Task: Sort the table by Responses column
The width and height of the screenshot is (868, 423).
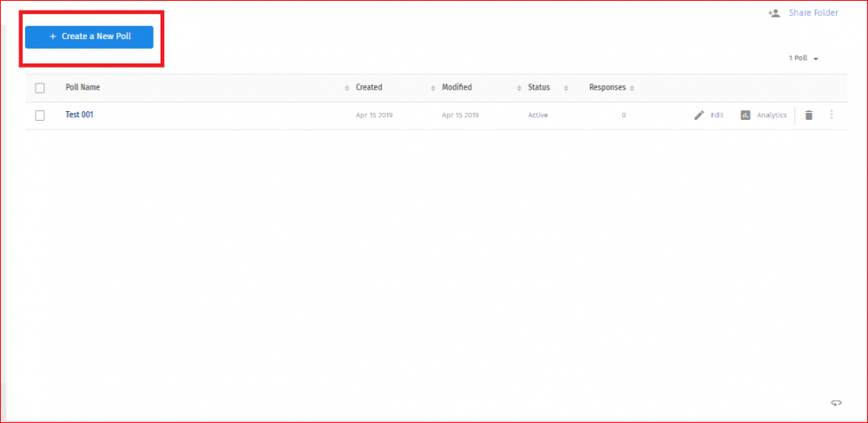Action: tap(608, 88)
